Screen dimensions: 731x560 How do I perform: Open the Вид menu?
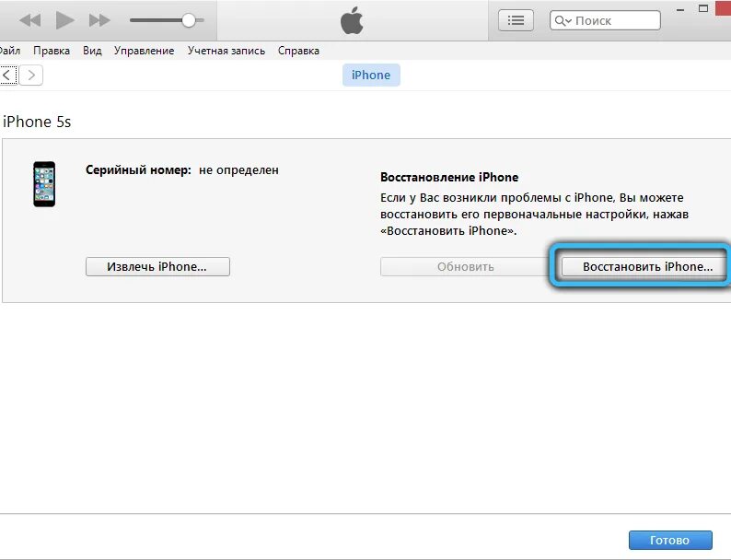click(92, 51)
